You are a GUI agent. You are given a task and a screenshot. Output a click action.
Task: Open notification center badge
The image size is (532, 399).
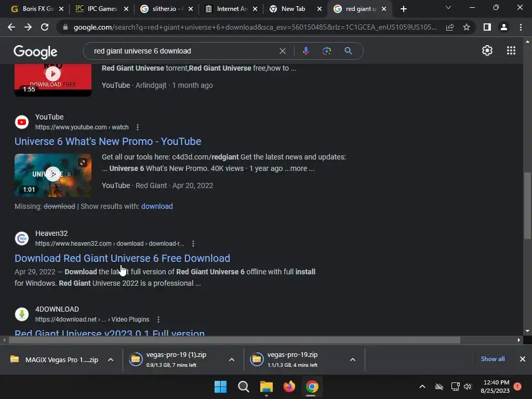[x=517, y=387]
